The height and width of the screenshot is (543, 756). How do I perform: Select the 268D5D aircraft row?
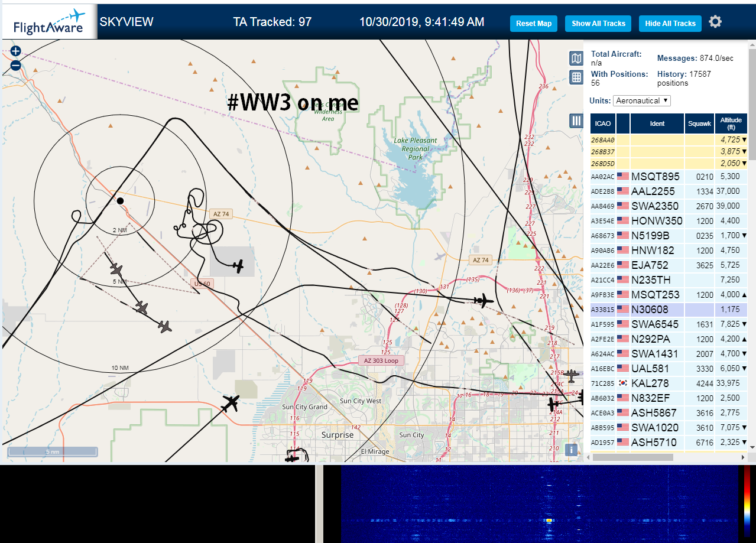click(669, 164)
